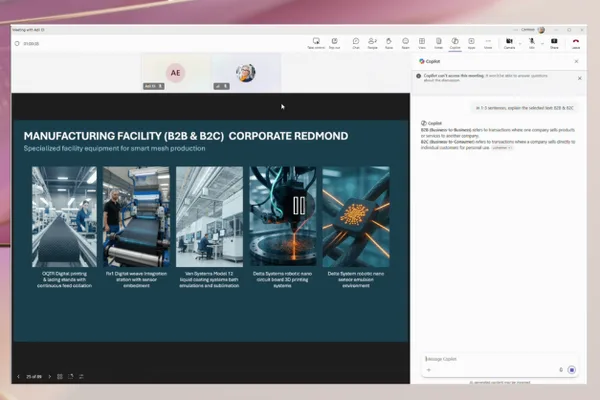
Task: Go to the next slide arrow
Action: click(50, 377)
